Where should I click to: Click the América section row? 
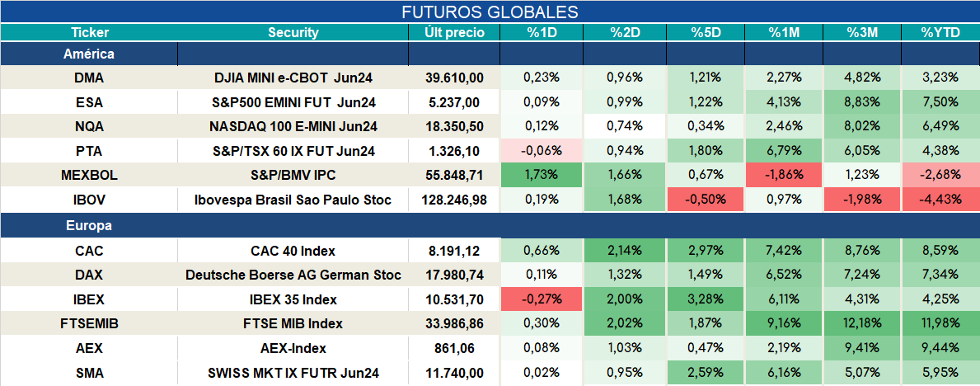490,54
